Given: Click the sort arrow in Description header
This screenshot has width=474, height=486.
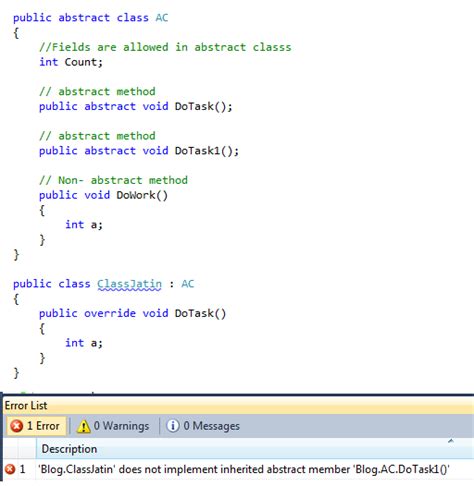Looking at the screenshot, I should click(x=451, y=441).
